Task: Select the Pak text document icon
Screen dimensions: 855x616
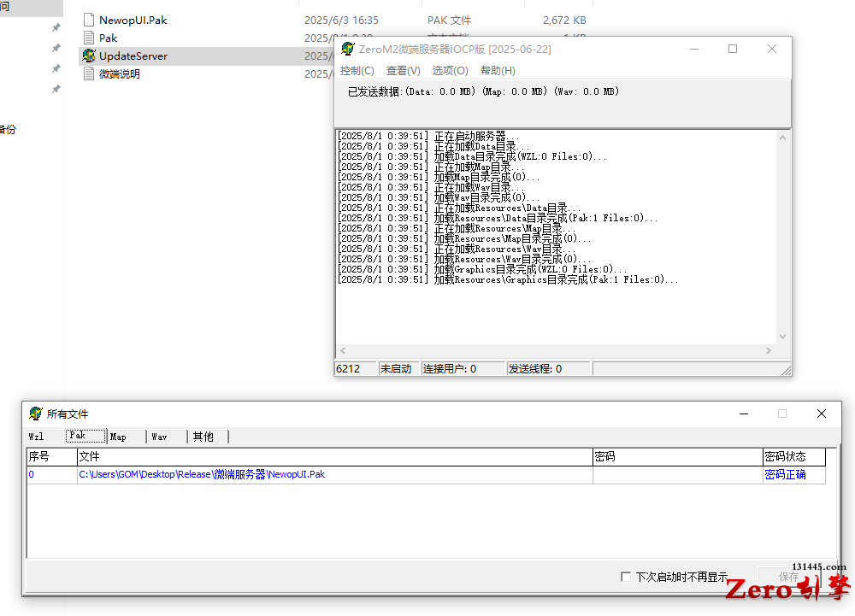Action: point(89,38)
